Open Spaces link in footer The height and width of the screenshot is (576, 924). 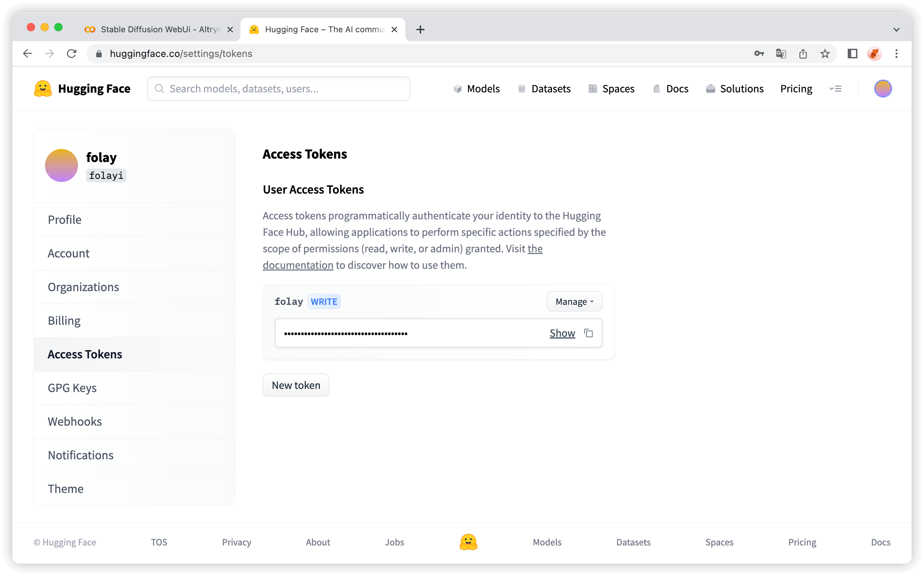click(719, 542)
